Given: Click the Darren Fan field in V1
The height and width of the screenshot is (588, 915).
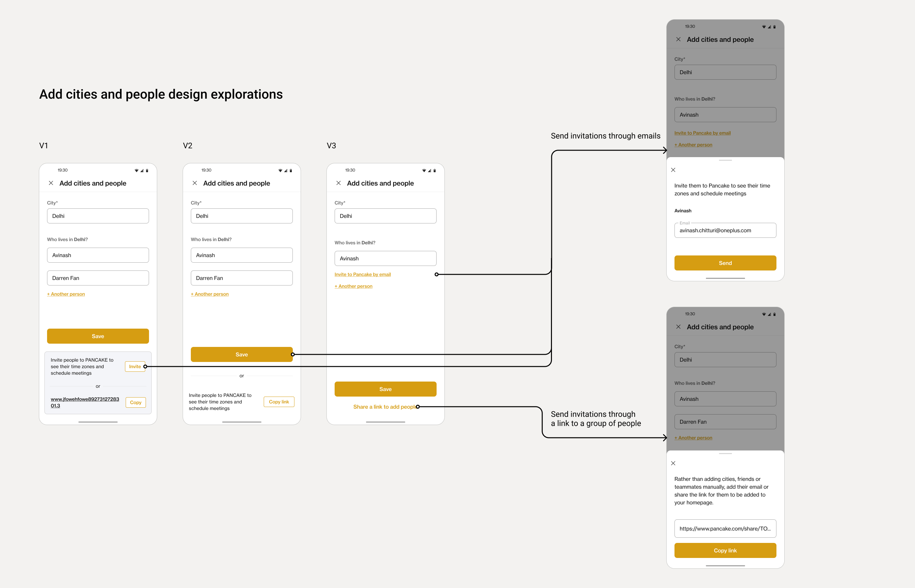Looking at the screenshot, I should pos(98,278).
